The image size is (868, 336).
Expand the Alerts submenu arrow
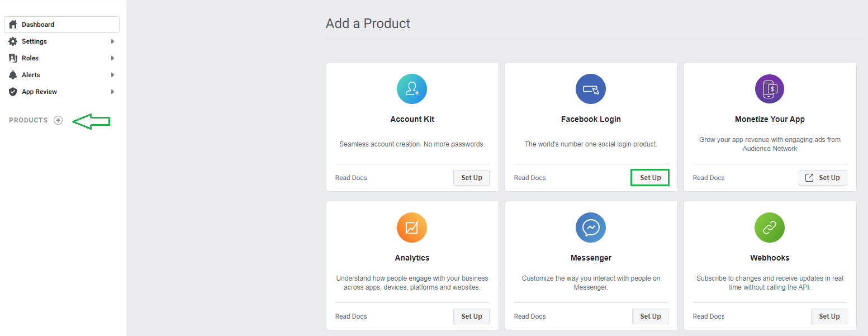pyautogui.click(x=112, y=75)
